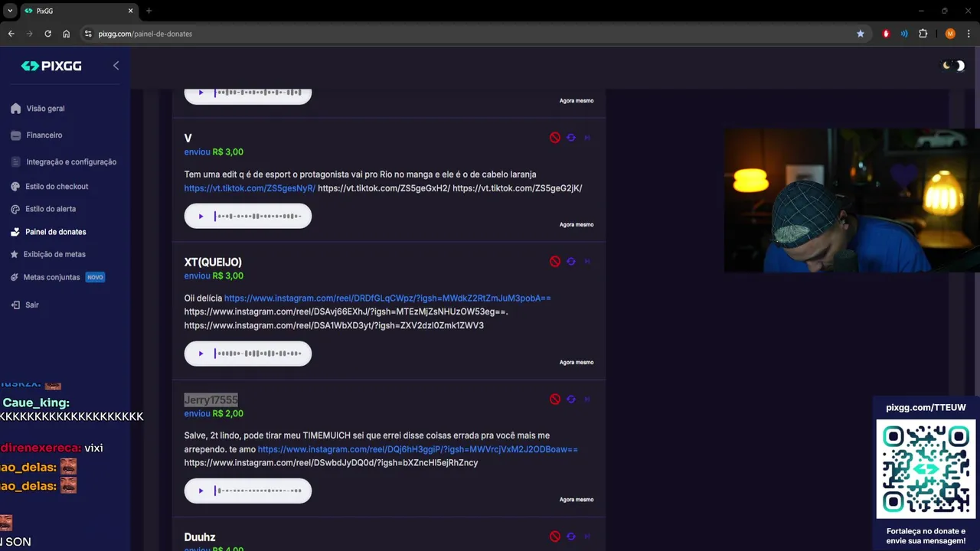The height and width of the screenshot is (551, 980).
Task: Open Financeiro section
Action: [44, 135]
